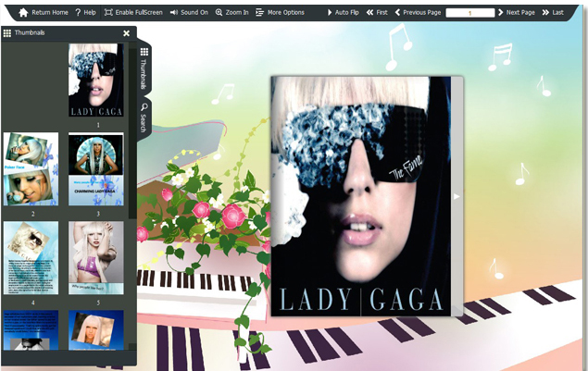
Task: Start Auto Flip playback
Action: (344, 12)
